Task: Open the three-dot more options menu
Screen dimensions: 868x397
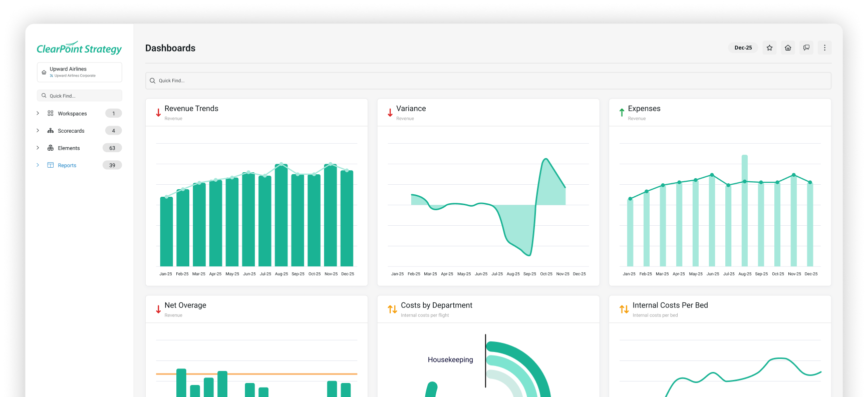Action: pos(824,48)
